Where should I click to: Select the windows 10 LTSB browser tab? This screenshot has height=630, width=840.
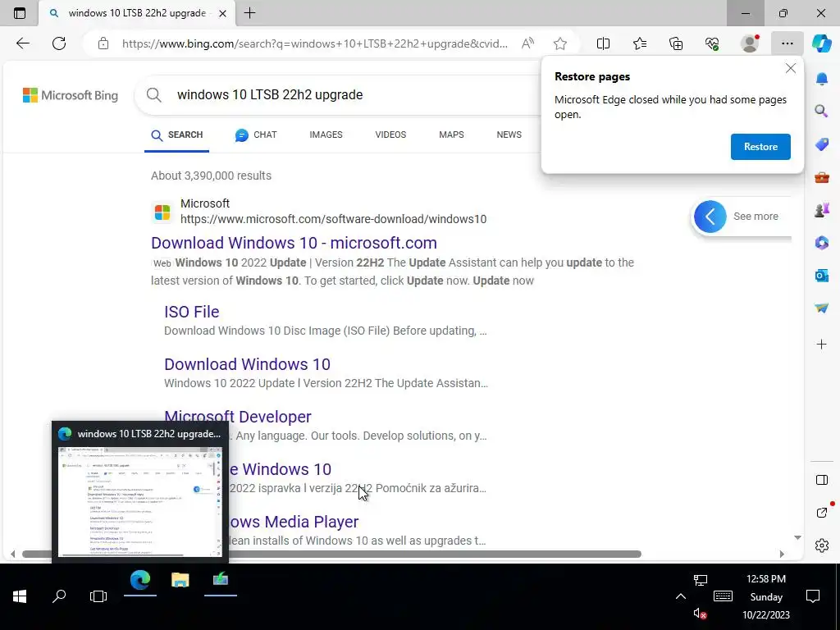(x=137, y=13)
